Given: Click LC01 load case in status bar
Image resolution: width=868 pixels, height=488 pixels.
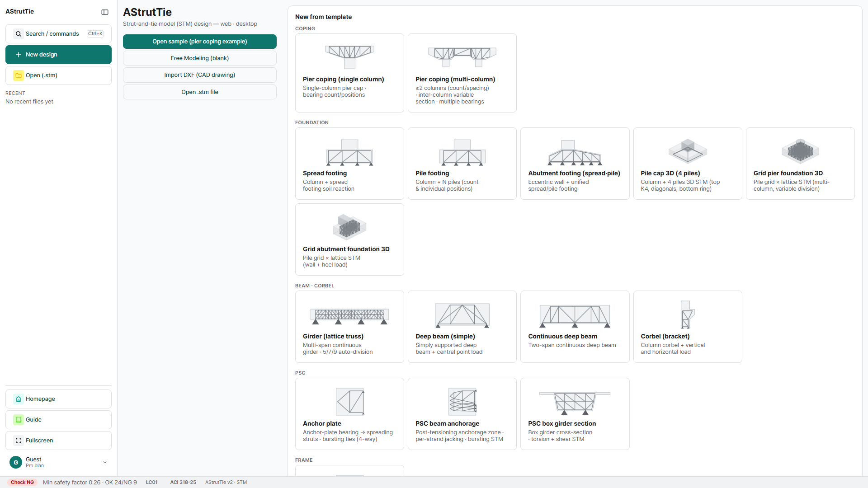Looking at the screenshot, I should [x=152, y=483].
